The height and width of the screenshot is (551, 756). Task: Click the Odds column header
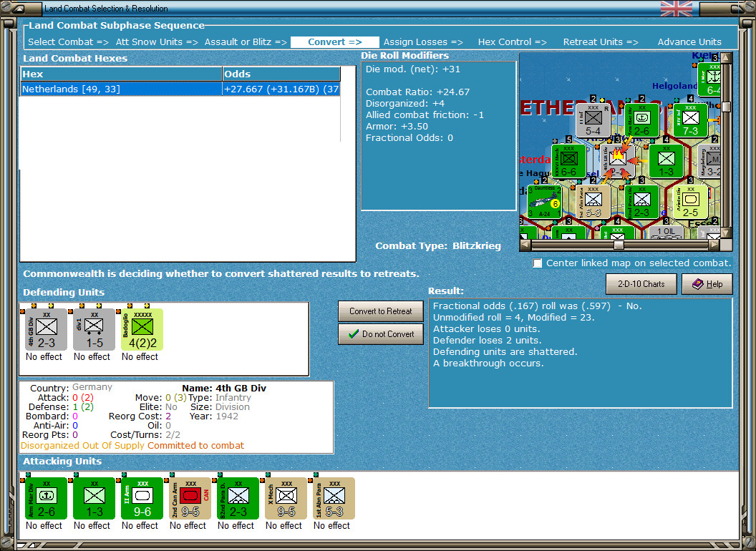281,74
